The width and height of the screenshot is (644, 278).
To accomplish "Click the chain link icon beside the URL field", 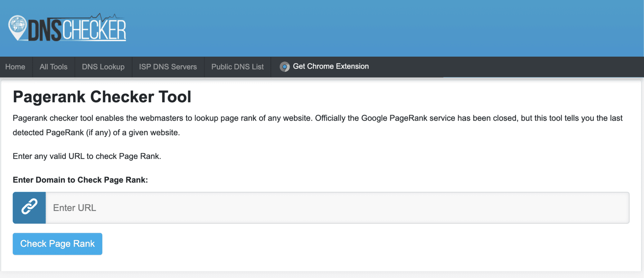I will click(x=29, y=208).
